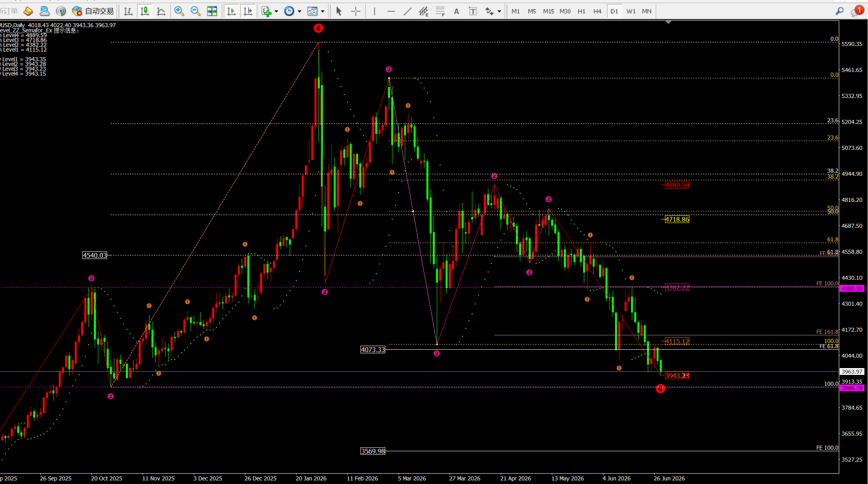Open the signals radar icon
The image size is (868, 484).
[61, 11]
